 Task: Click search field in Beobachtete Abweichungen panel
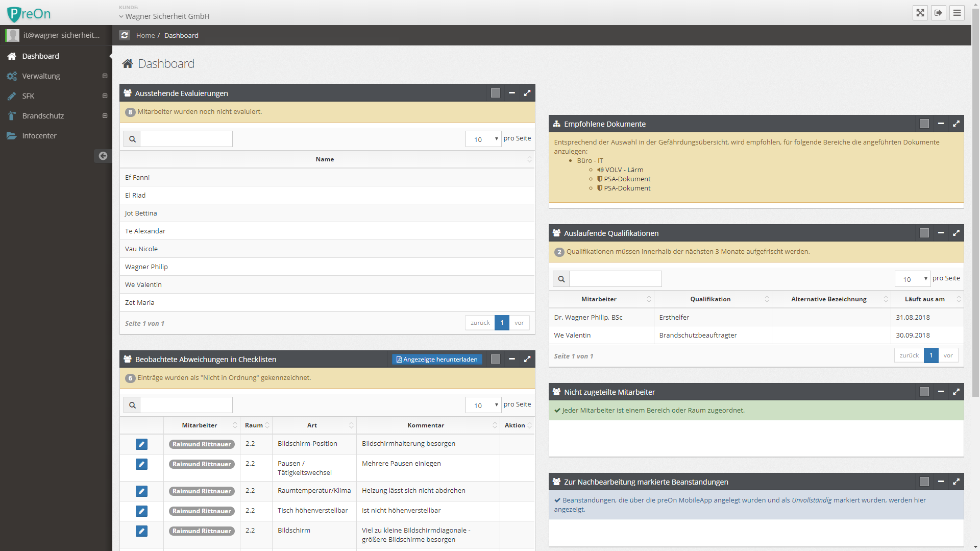click(x=186, y=405)
